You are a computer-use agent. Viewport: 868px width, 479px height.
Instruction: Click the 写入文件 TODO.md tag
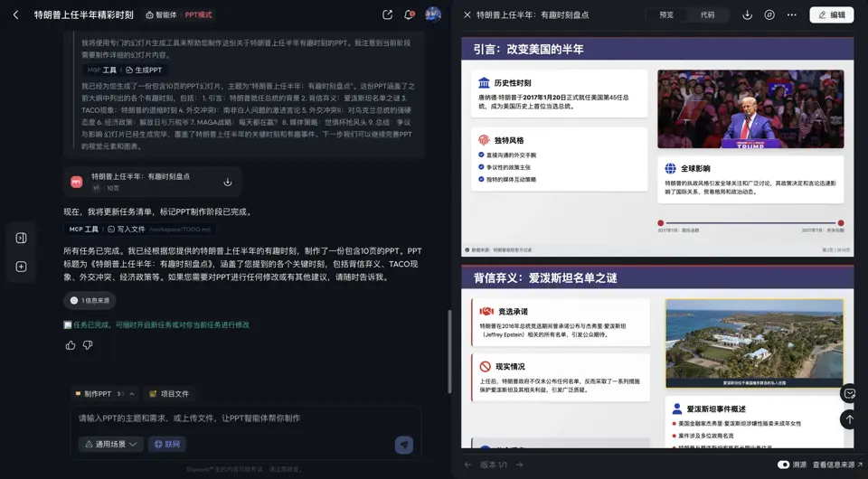tap(139, 229)
